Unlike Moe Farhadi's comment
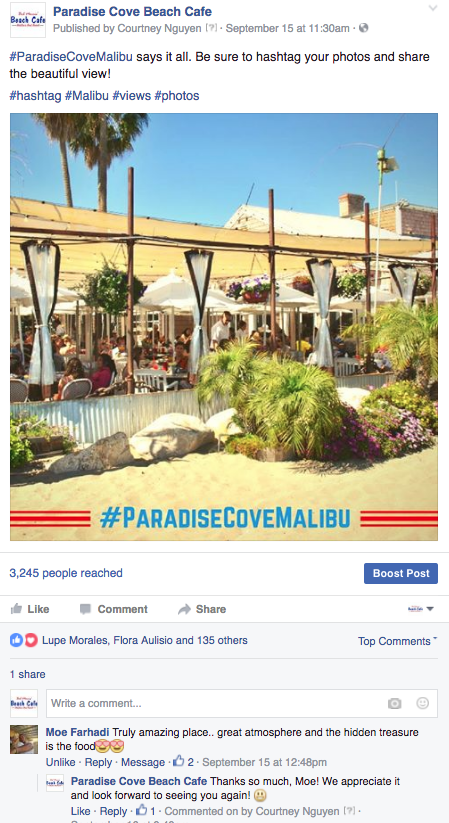This screenshot has width=449, height=823. click(60, 762)
